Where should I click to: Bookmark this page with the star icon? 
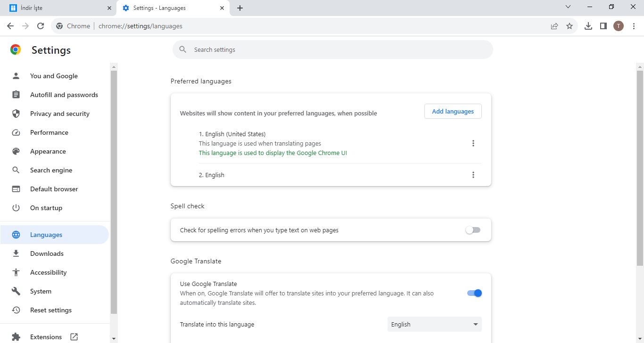[x=570, y=26]
